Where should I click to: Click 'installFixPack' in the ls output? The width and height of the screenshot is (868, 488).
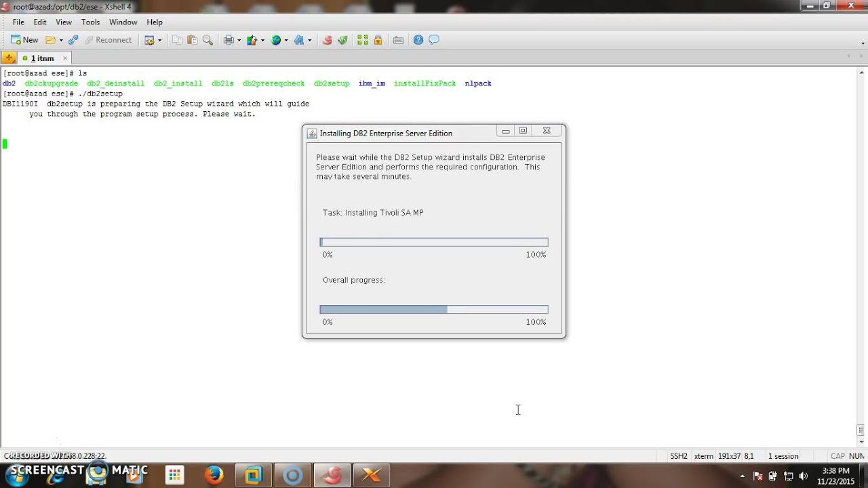coord(425,83)
